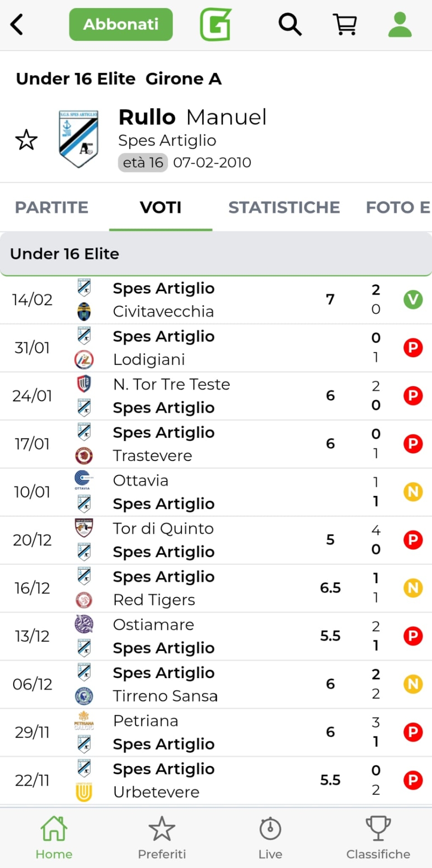Toggle favorite star for Rullo Manuel
Screen dimensions: 432x868
click(26, 140)
